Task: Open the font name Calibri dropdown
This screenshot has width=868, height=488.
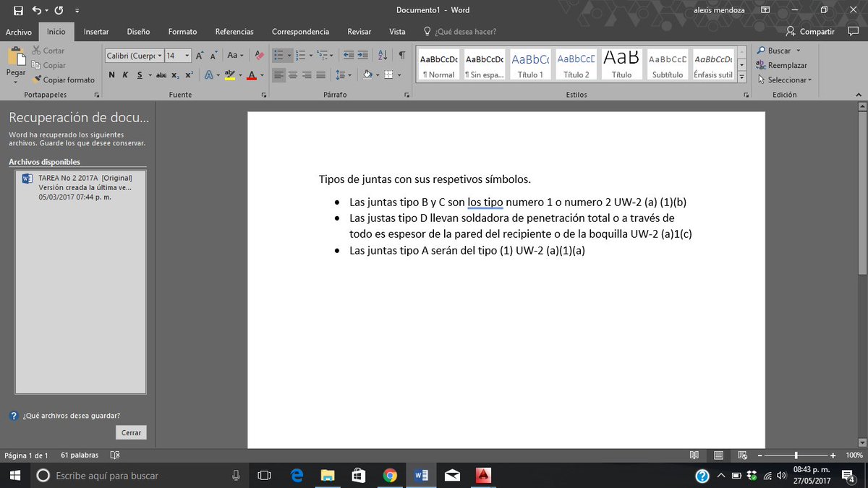Action: click(159, 56)
